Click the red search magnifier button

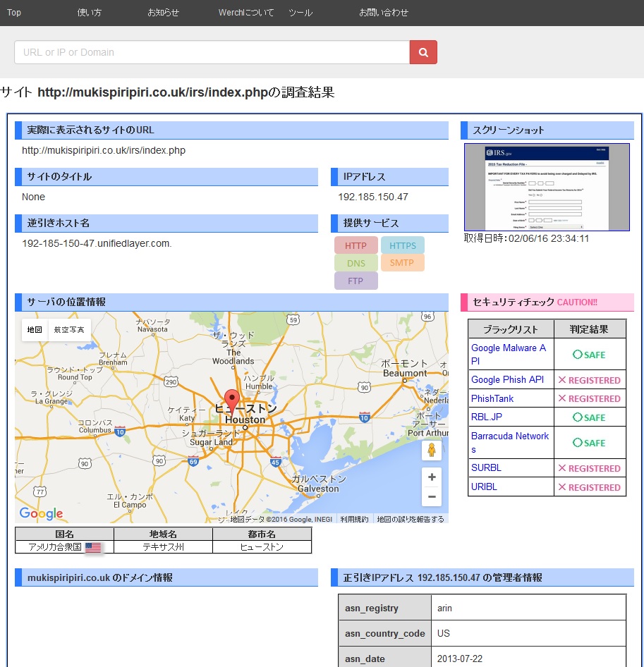(x=423, y=52)
